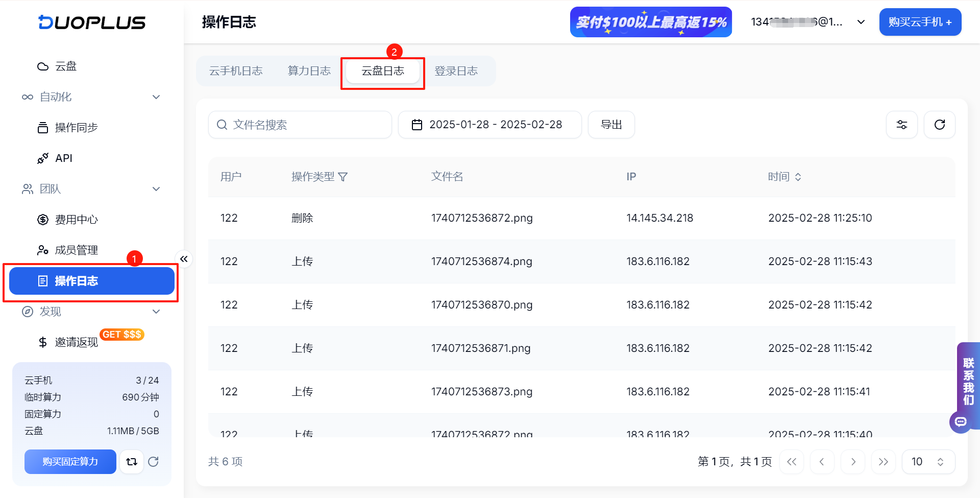Open the column filter settings icon

point(901,125)
